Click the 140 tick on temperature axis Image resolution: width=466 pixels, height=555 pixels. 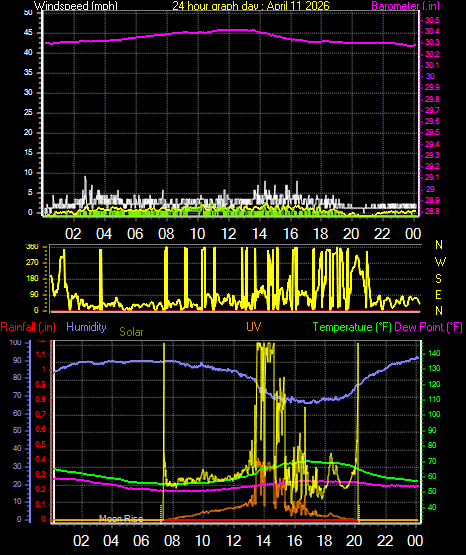(434, 353)
